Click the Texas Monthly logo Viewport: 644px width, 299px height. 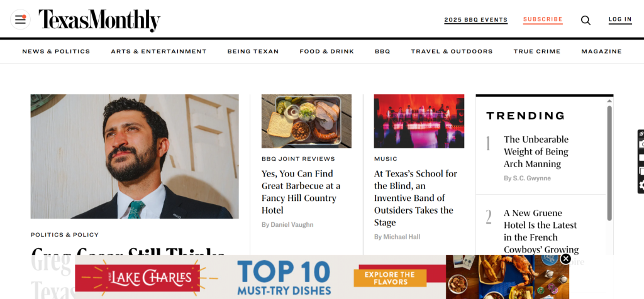coord(99,21)
